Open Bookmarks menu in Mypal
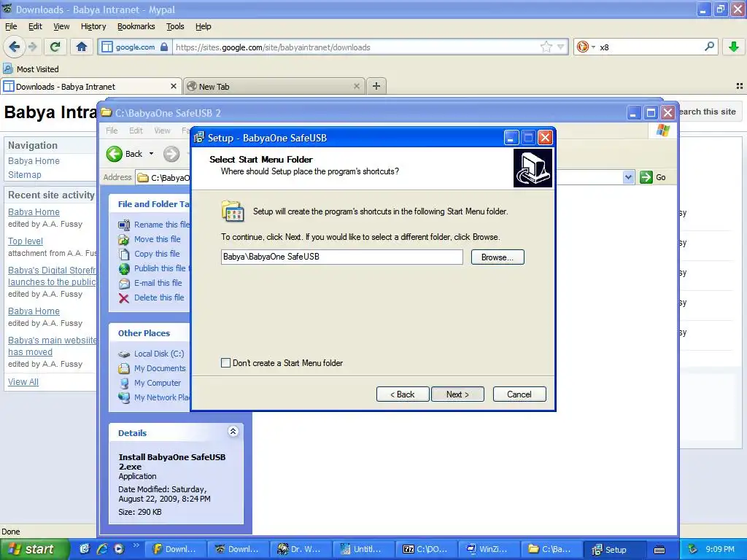The image size is (747, 560). coord(136,26)
